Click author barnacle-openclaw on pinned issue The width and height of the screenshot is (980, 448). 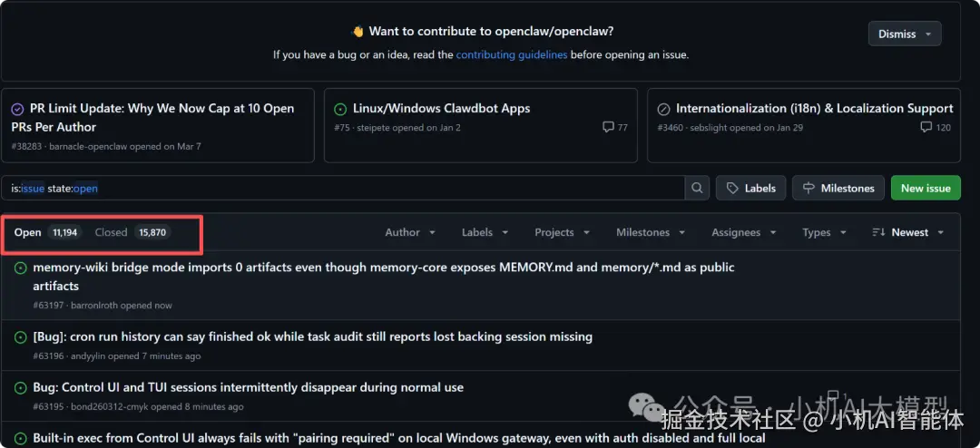click(x=87, y=147)
